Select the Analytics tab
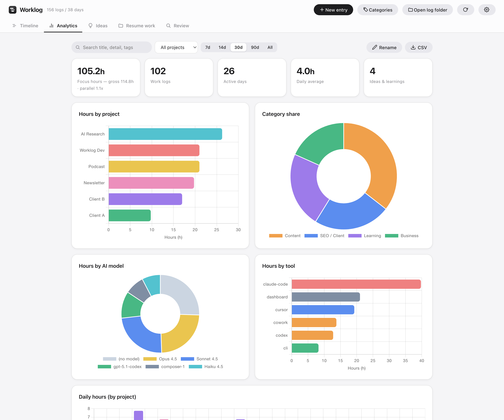 coord(63,26)
